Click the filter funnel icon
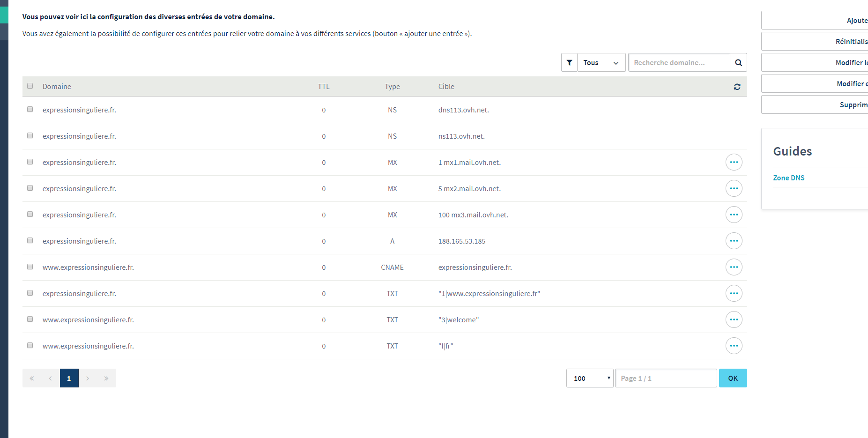The height and width of the screenshot is (438, 868). [569, 62]
